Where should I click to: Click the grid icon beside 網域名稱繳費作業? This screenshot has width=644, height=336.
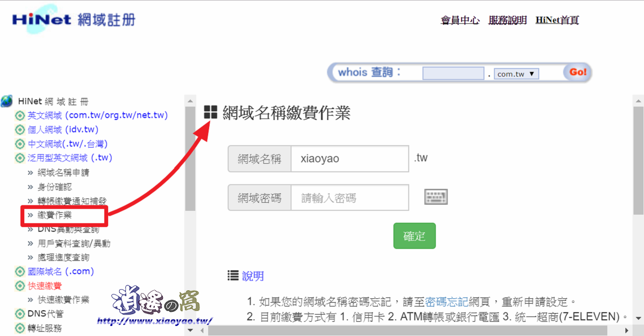pyautogui.click(x=211, y=112)
